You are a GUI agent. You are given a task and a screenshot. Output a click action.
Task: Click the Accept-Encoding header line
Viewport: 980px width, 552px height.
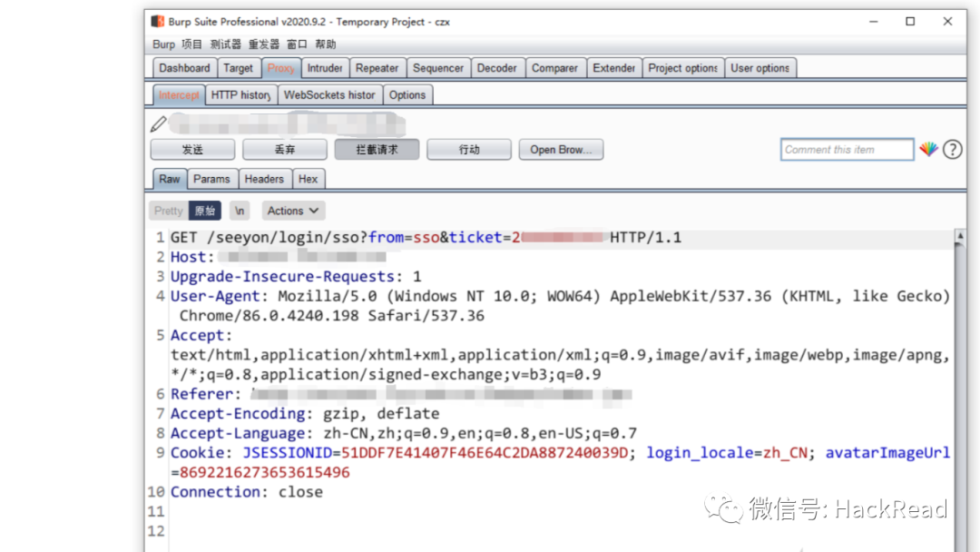(x=305, y=413)
